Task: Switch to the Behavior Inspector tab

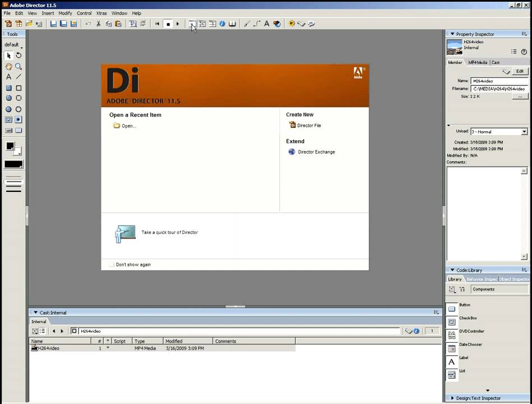Action: point(481,279)
